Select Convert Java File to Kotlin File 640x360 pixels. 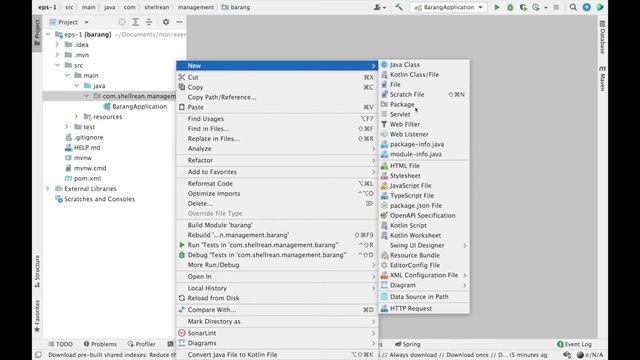[277, 355]
